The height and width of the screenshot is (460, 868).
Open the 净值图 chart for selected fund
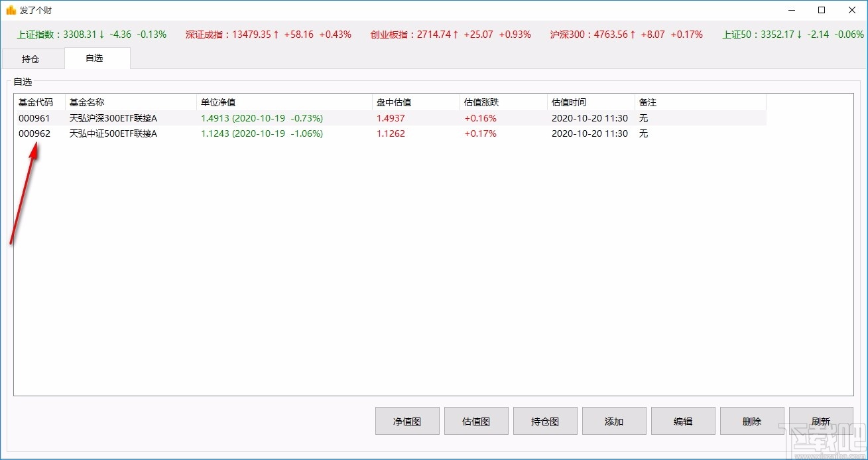(406, 420)
